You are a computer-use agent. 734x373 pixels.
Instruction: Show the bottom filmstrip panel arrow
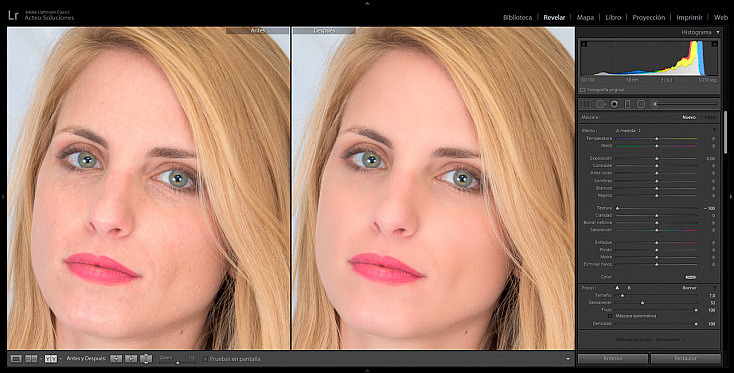tap(367, 370)
